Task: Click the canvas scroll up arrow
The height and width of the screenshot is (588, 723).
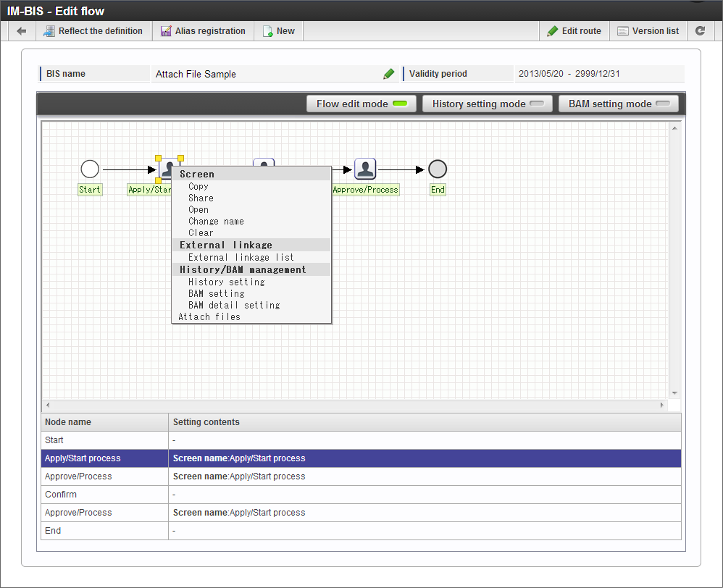Action: [674, 128]
